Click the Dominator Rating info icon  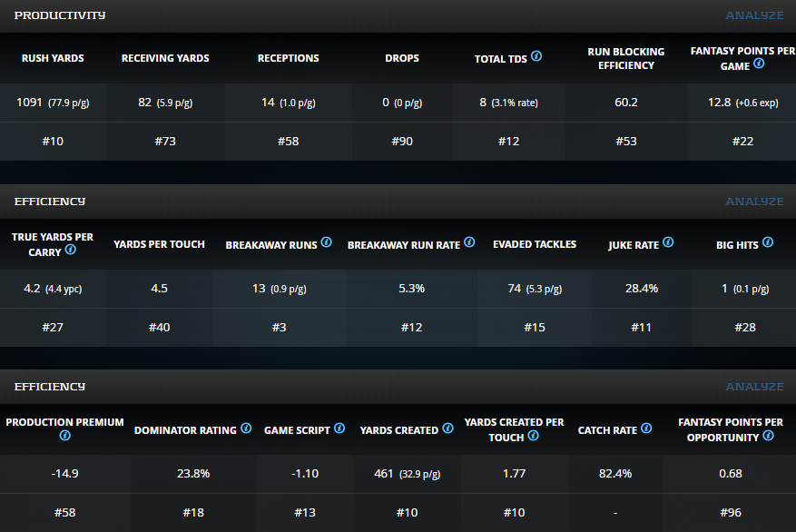pos(246,429)
